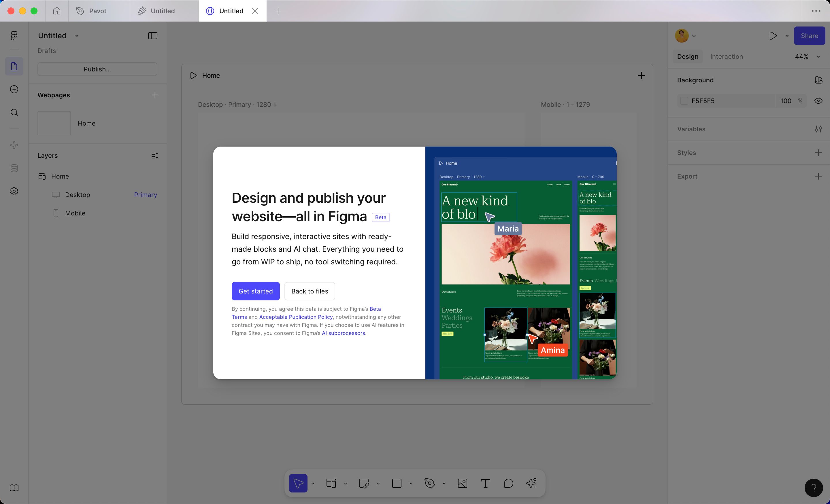Open the library book icon
Image resolution: width=830 pixels, height=504 pixels.
click(x=14, y=488)
